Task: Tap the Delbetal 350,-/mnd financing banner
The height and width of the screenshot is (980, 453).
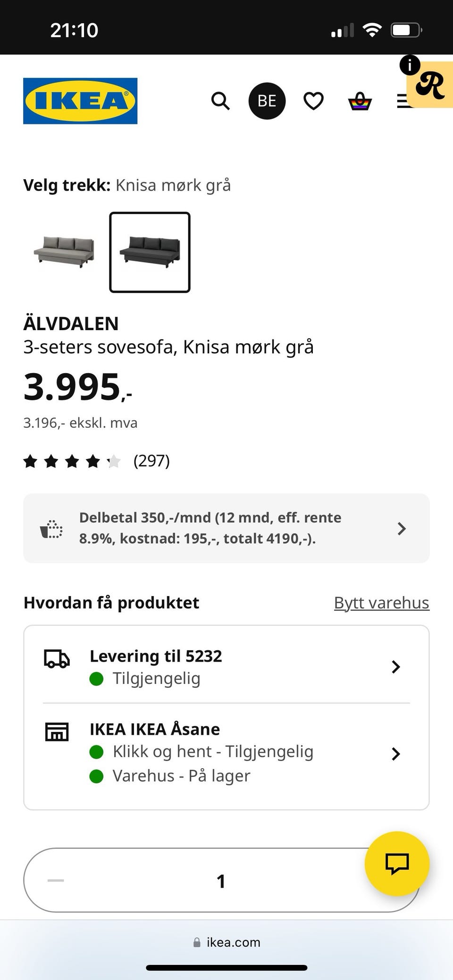Action: pos(226,528)
